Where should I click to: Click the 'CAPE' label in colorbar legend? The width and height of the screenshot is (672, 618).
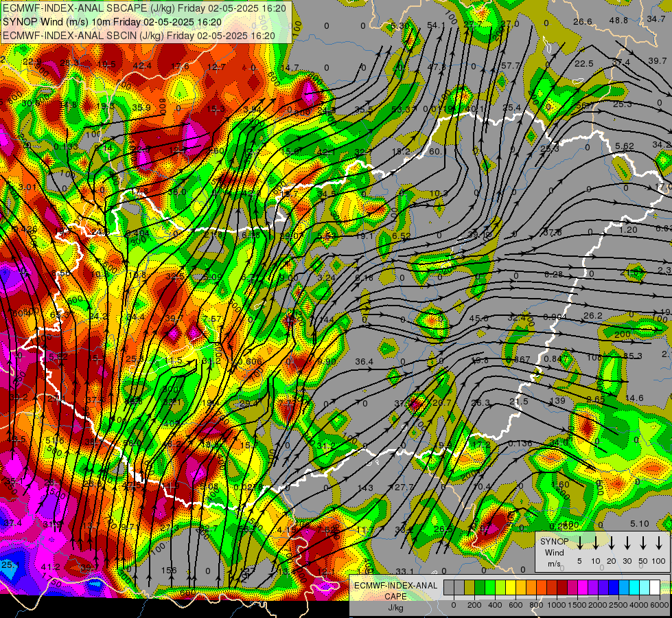[395, 597]
